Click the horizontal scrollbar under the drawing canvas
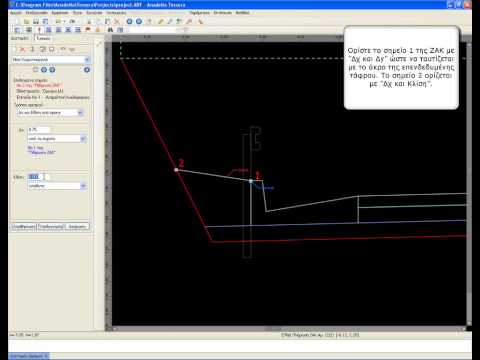480x360 pixels. click(289, 329)
